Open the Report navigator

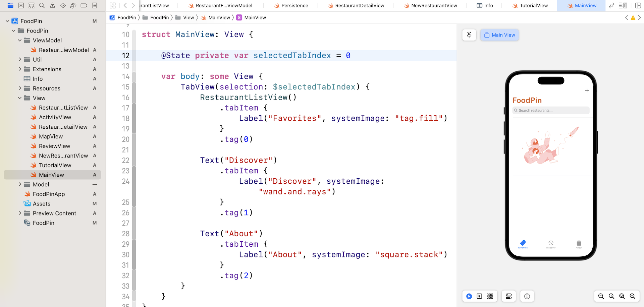point(94,5)
